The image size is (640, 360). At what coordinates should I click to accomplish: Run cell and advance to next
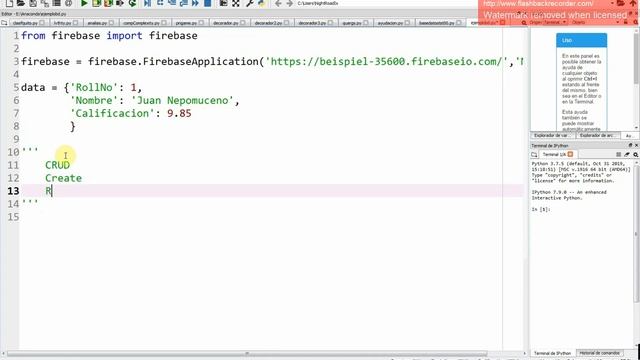coord(108,3)
